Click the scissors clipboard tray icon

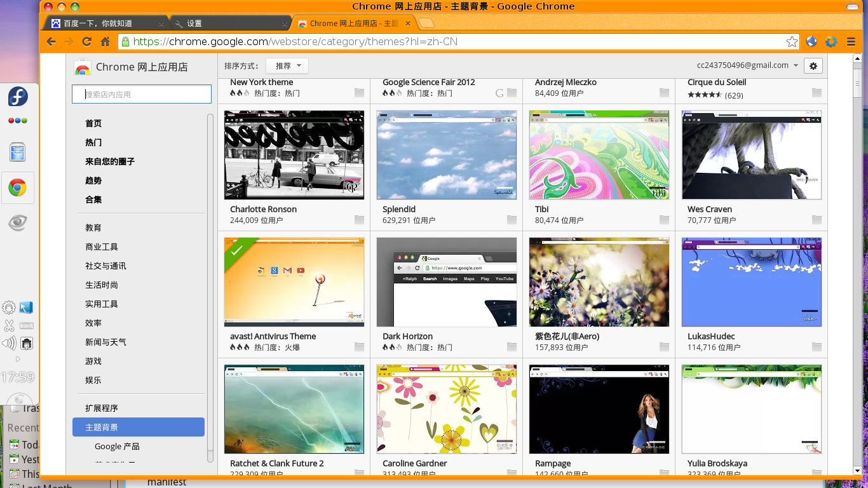pyautogui.click(x=9, y=325)
